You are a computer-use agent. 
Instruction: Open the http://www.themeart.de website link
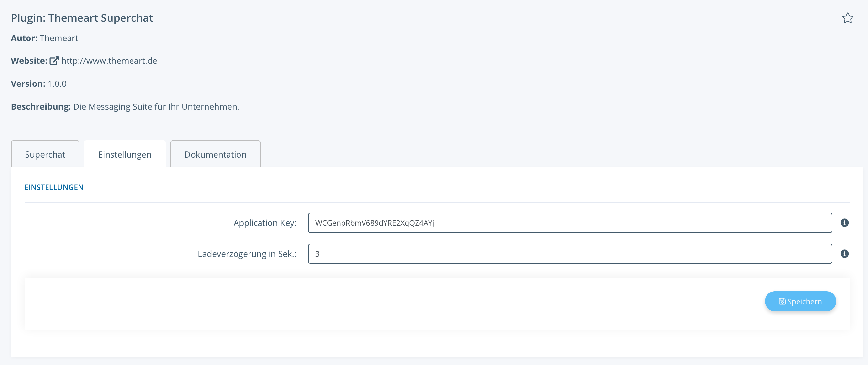109,61
